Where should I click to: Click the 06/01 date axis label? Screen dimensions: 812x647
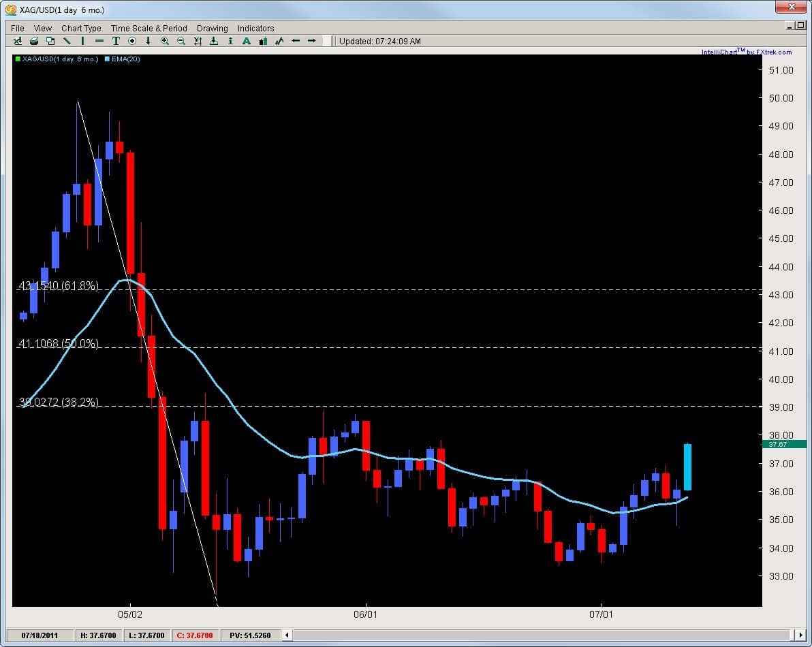coord(366,614)
